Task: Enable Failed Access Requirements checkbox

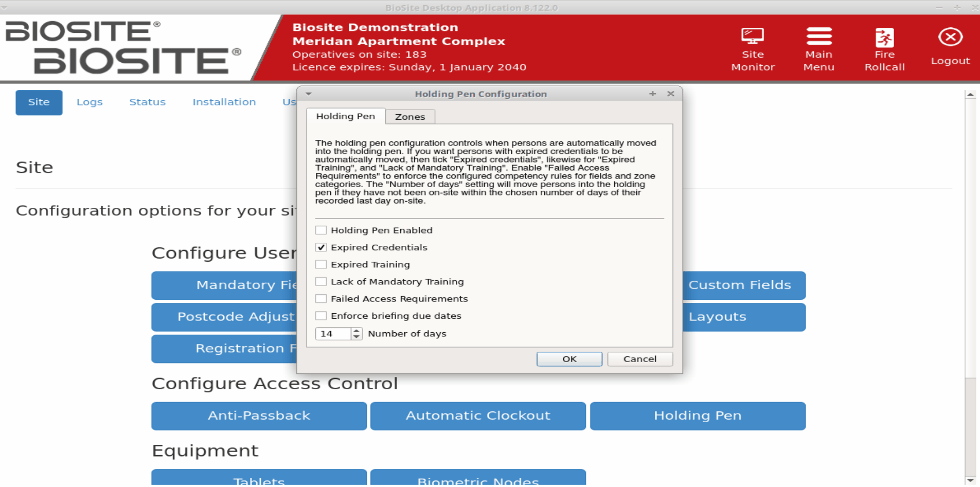Action: [321, 299]
